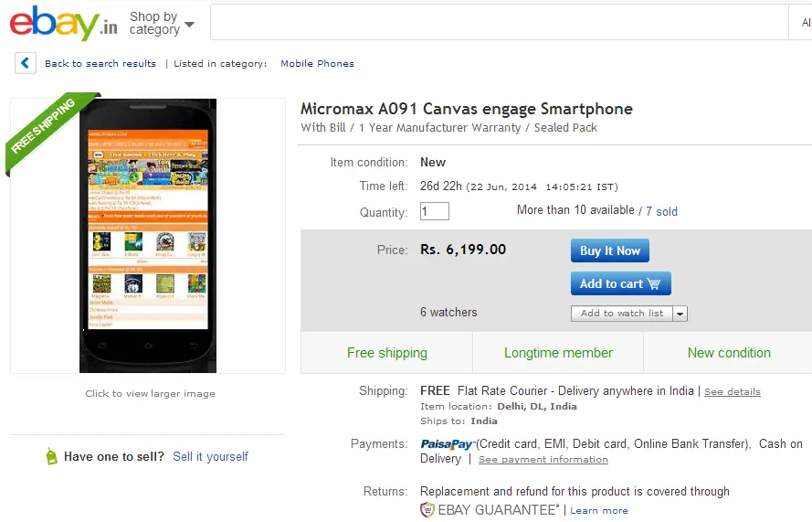The width and height of the screenshot is (812, 522).
Task: Focus the main search input field
Action: (499, 22)
